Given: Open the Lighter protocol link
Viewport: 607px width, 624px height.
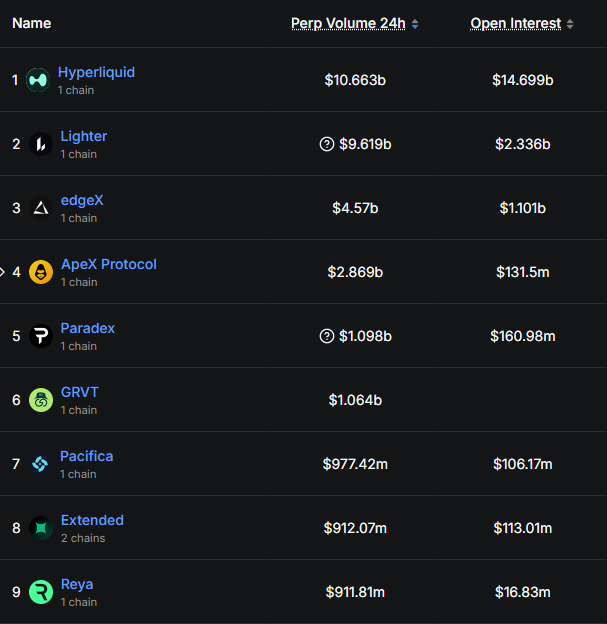Looking at the screenshot, I should click(x=84, y=136).
